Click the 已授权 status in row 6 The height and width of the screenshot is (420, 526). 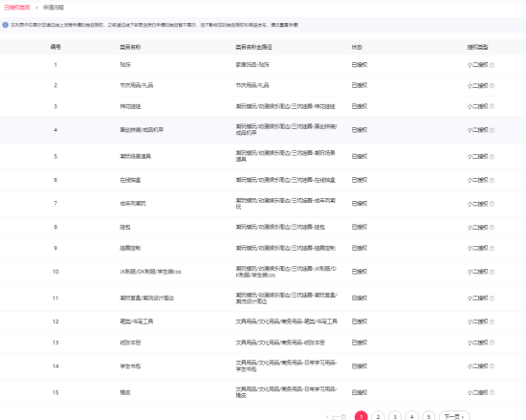coord(360,180)
